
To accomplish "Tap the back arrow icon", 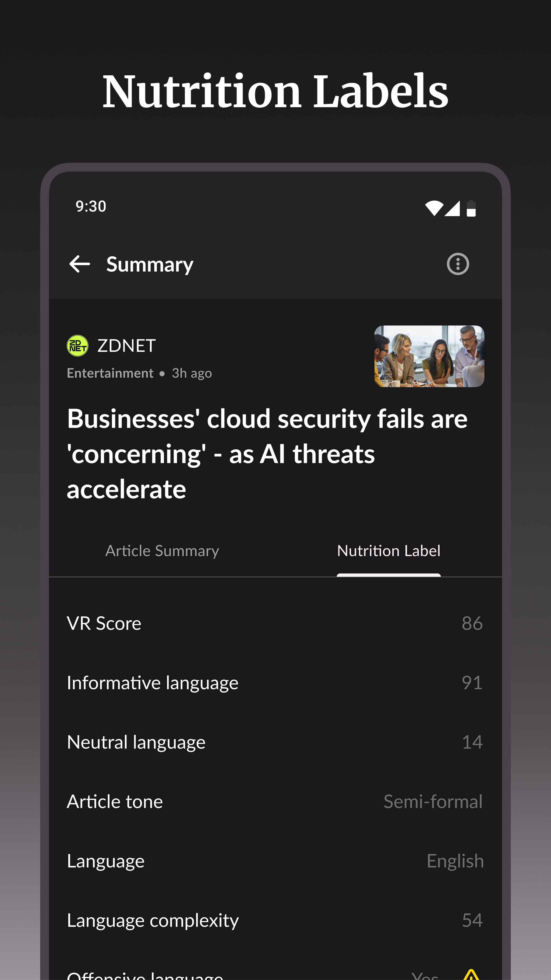I will click(x=79, y=264).
